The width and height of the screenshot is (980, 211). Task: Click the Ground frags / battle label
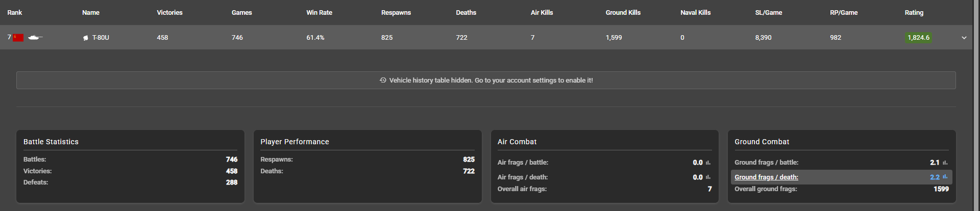[x=766, y=163]
